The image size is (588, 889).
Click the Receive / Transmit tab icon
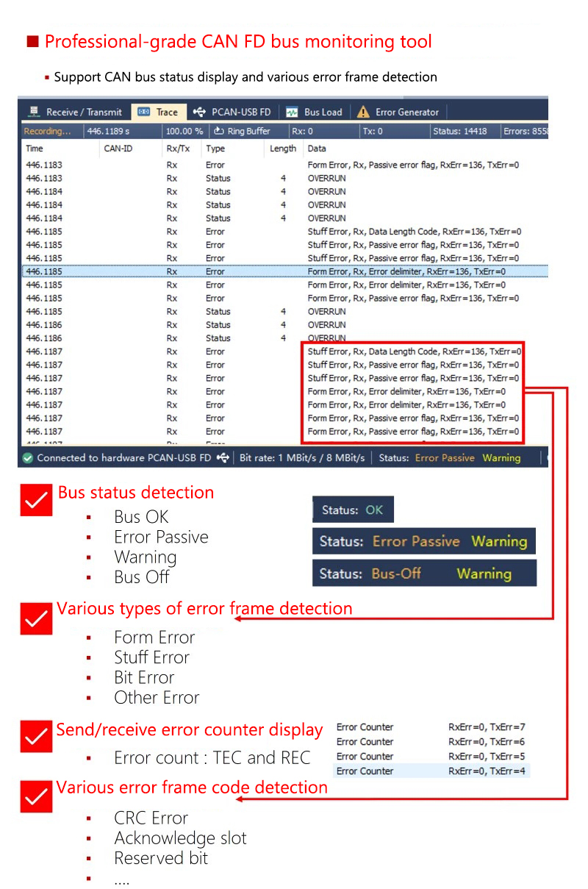(33, 113)
